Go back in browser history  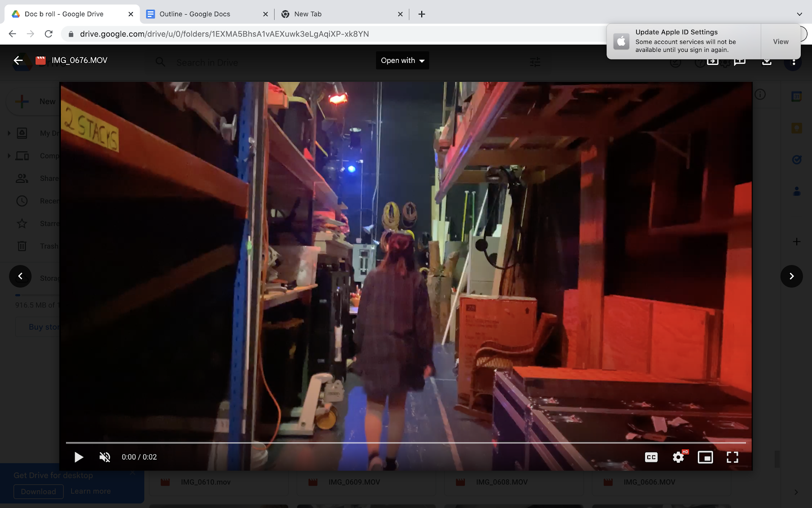(x=13, y=34)
